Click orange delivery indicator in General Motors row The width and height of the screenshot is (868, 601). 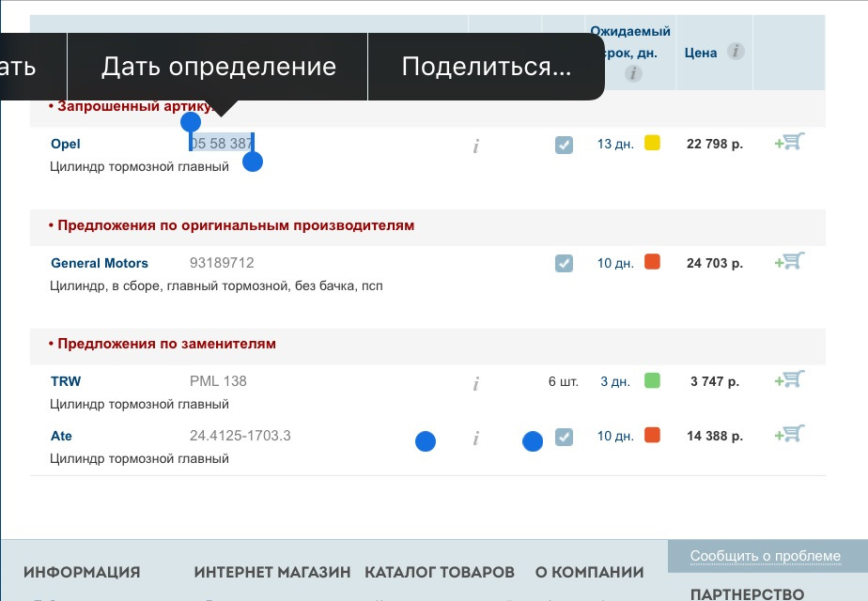652,262
